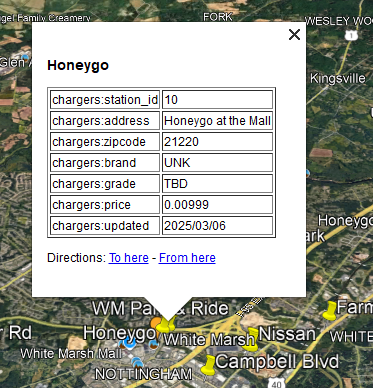Click the 'White Marsh Mall' map label
The height and width of the screenshot is (388, 373).
click(x=71, y=354)
